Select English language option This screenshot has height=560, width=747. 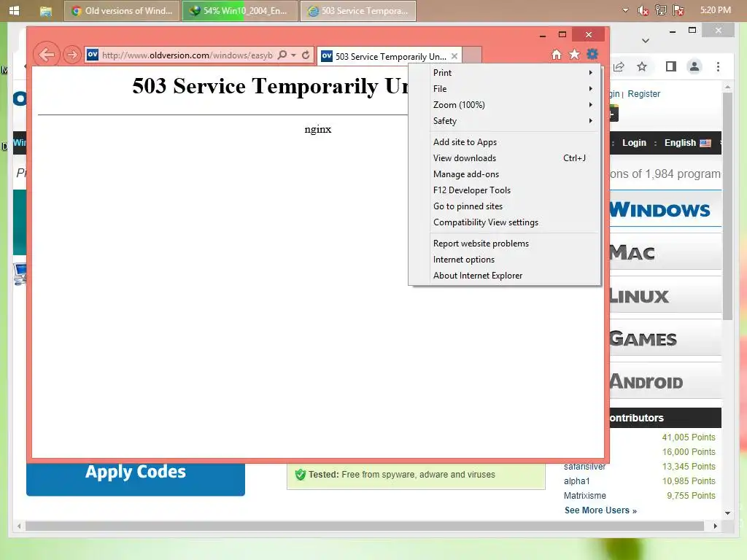pos(687,143)
